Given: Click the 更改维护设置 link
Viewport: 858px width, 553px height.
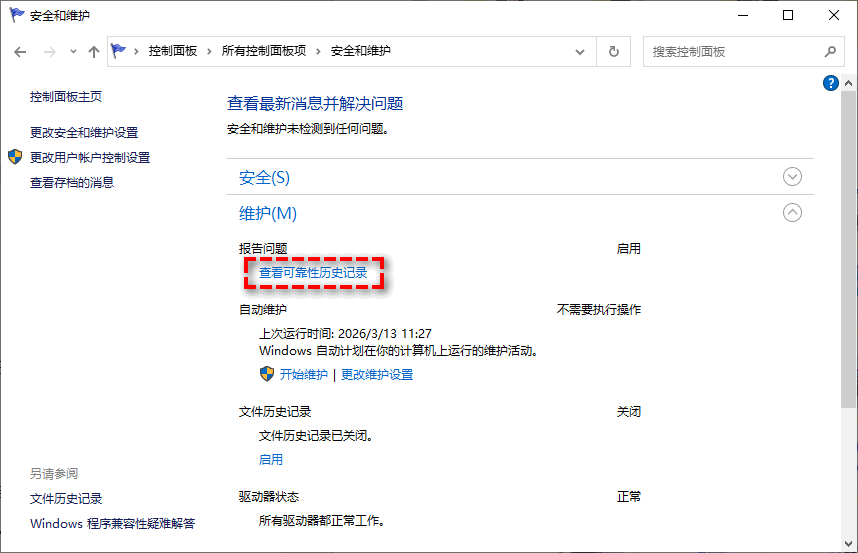Looking at the screenshot, I should point(377,375).
